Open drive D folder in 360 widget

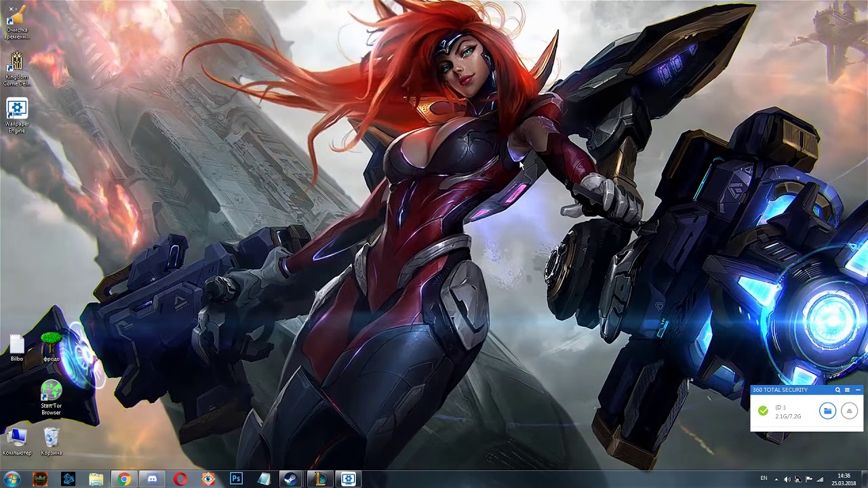coord(827,411)
